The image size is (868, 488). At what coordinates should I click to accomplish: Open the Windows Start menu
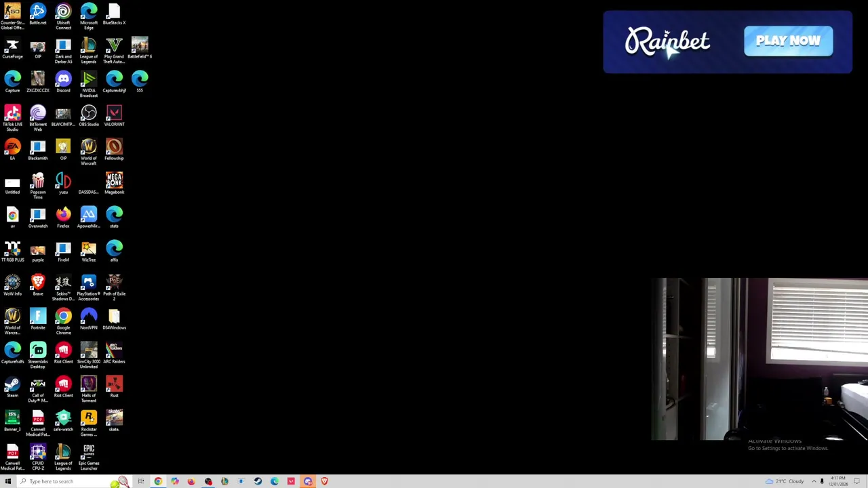tap(7, 481)
